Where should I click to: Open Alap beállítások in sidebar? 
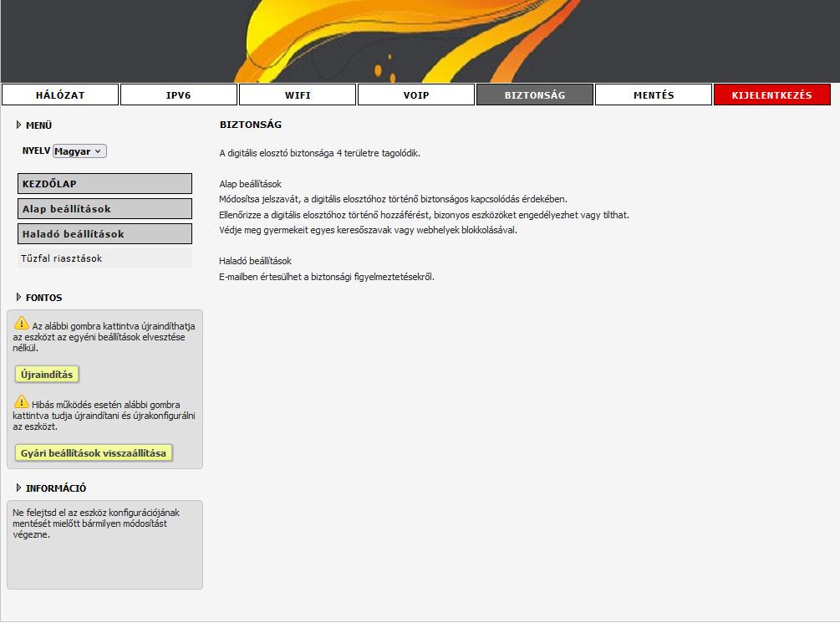coord(104,208)
